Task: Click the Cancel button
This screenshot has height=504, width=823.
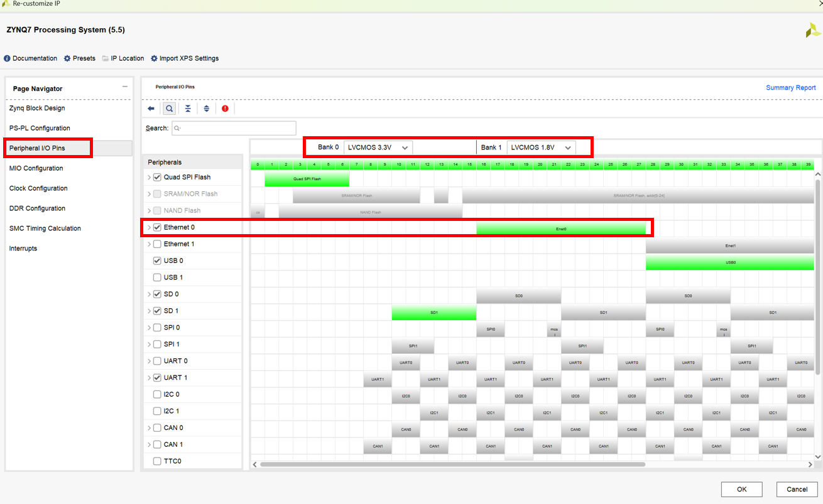Action: [797, 489]
